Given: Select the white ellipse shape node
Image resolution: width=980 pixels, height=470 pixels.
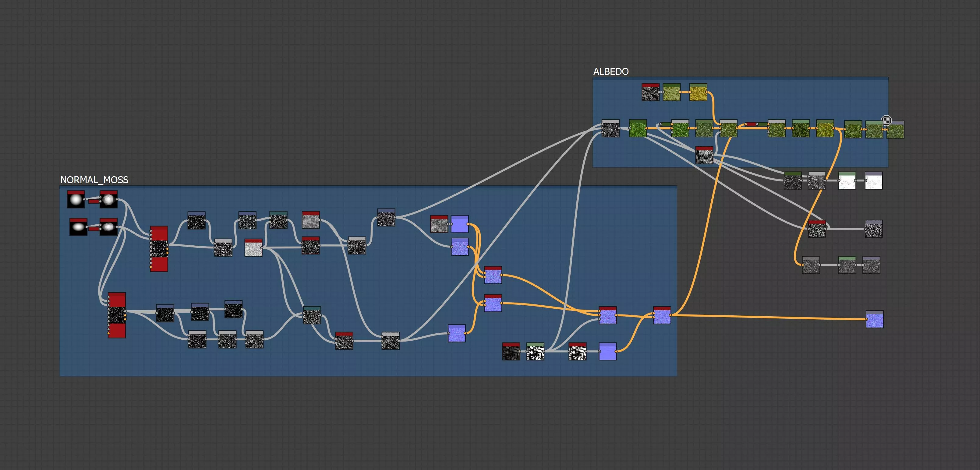Looking at the screenshot, I should [x=78, y=227].
